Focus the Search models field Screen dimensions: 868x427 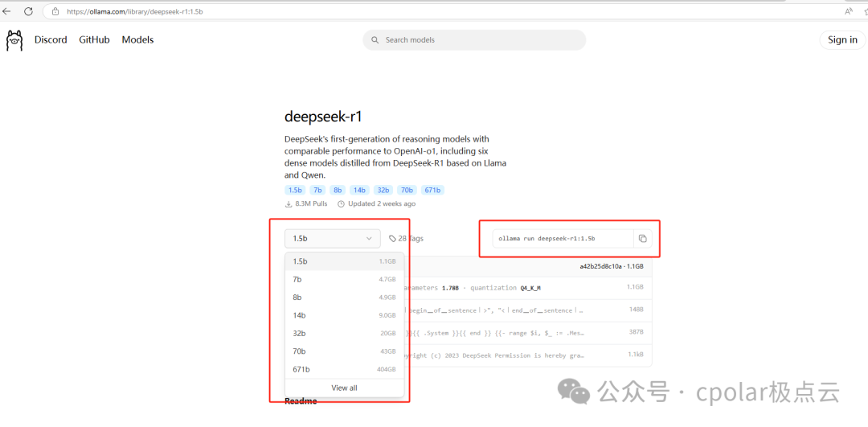(x=474, y=40)
